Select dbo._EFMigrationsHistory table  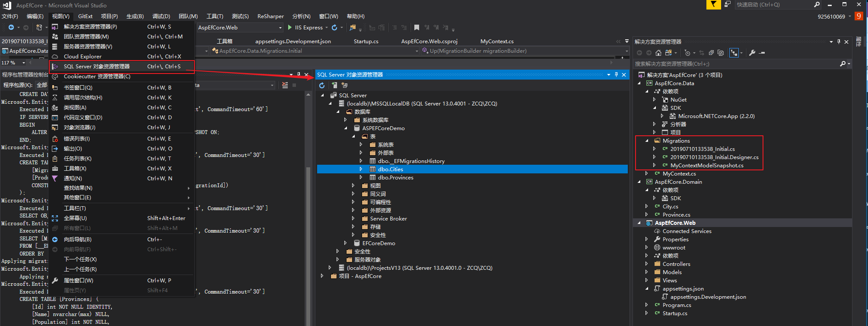(x=411, y=161)
